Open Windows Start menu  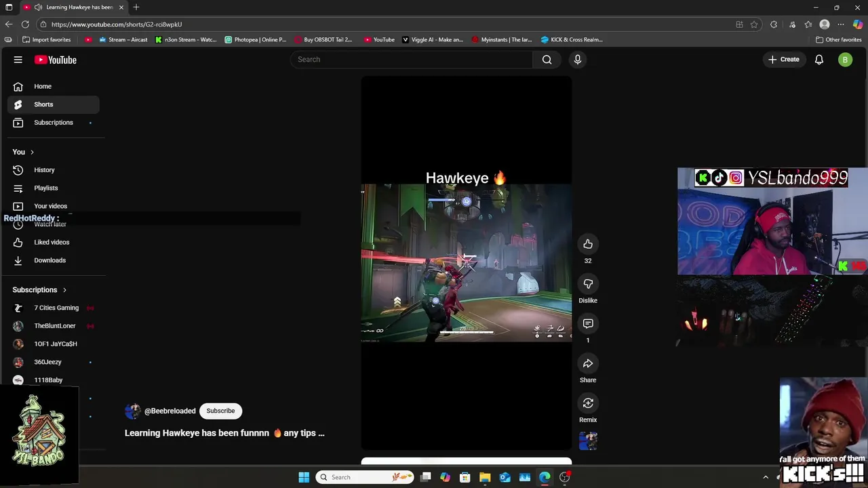(304, 477)
